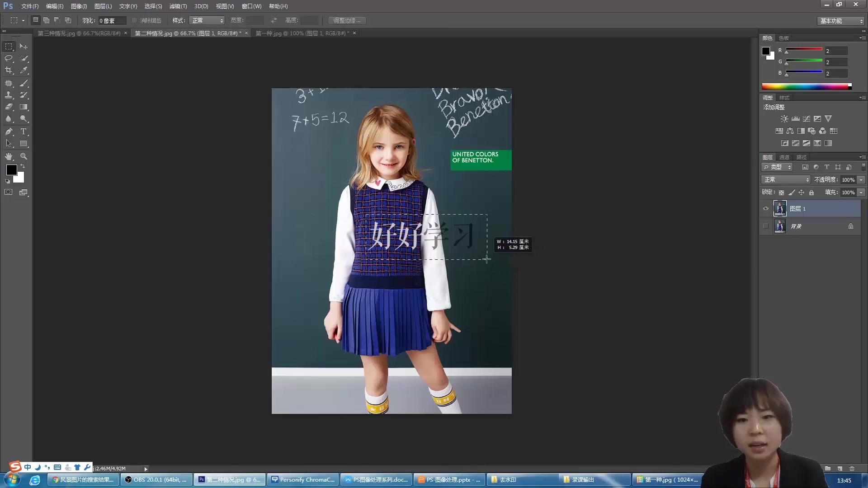Select the Lasso tool

tap(9, 58)
